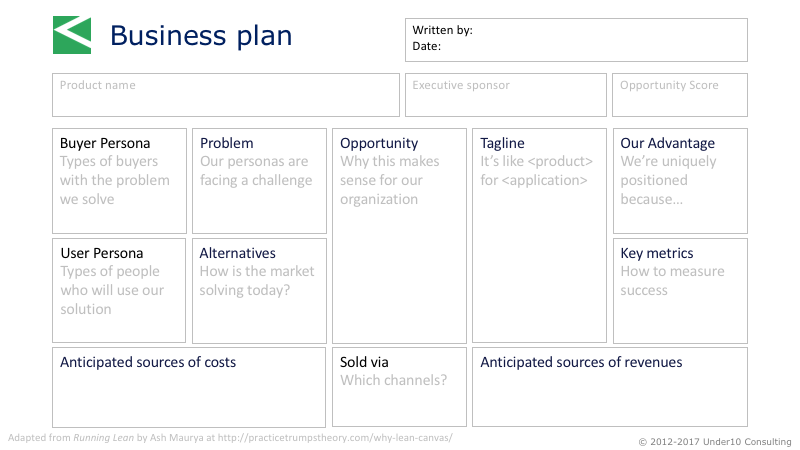
Task: Click the Written by and Date box
Action: click(x=576, y=40)
